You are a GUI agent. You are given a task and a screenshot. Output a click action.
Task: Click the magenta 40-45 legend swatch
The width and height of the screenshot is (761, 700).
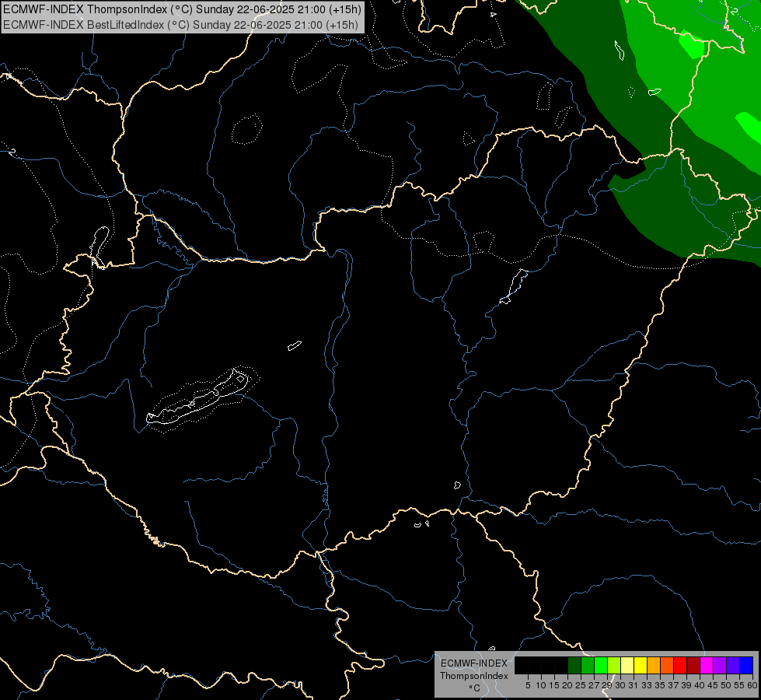[706, 666]
